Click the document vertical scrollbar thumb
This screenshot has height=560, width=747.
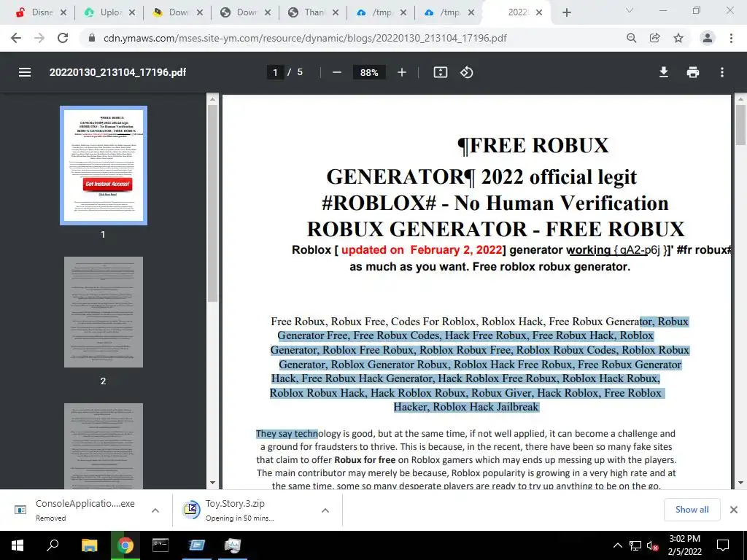[740, 125]
